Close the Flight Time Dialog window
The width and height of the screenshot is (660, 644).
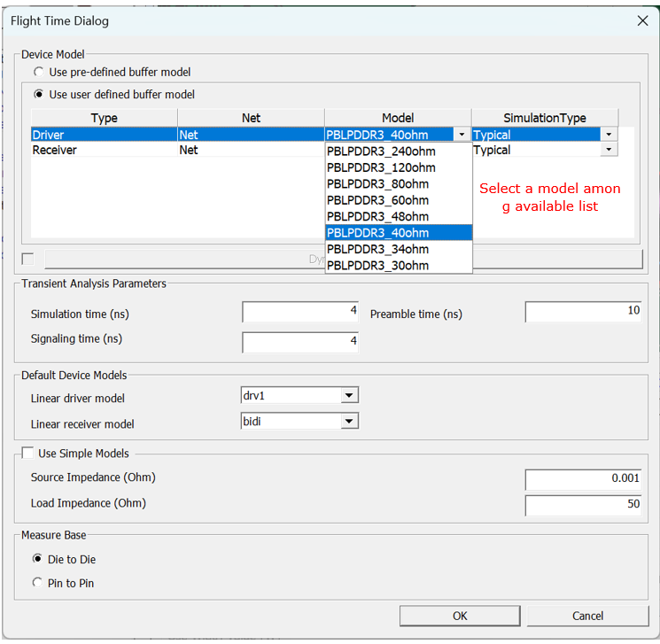[642, 20]
